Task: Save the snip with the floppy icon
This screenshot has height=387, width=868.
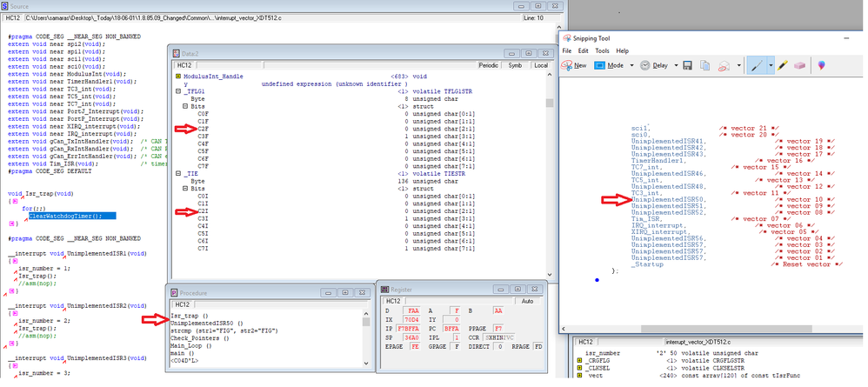Action: [688, 65]
